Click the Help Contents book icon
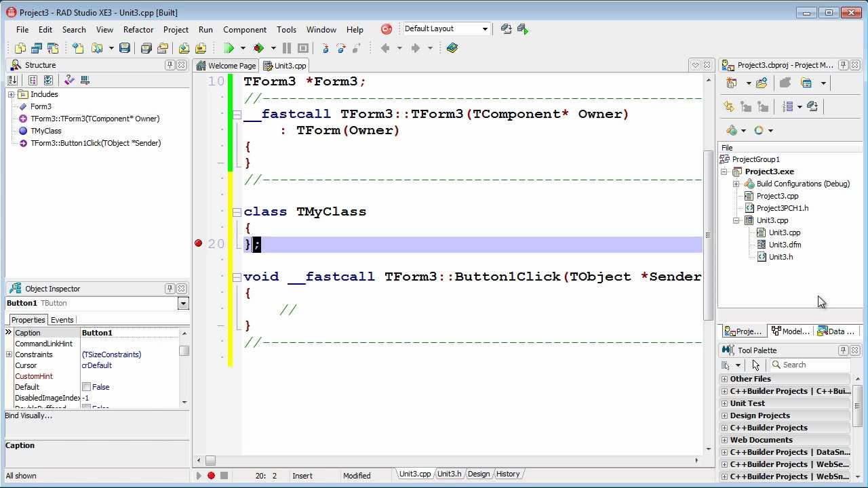868x488 pixels. point(452,48)
